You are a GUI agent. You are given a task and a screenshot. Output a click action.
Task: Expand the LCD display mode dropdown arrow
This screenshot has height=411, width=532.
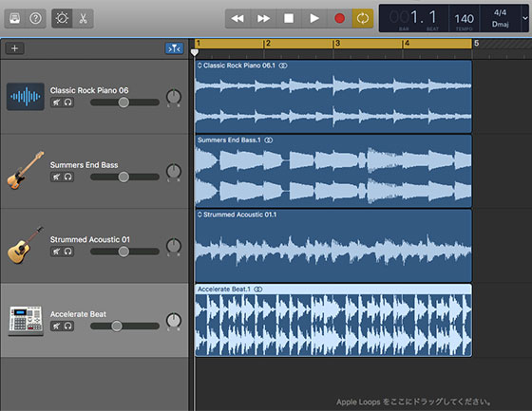click(x=525, y=18)
